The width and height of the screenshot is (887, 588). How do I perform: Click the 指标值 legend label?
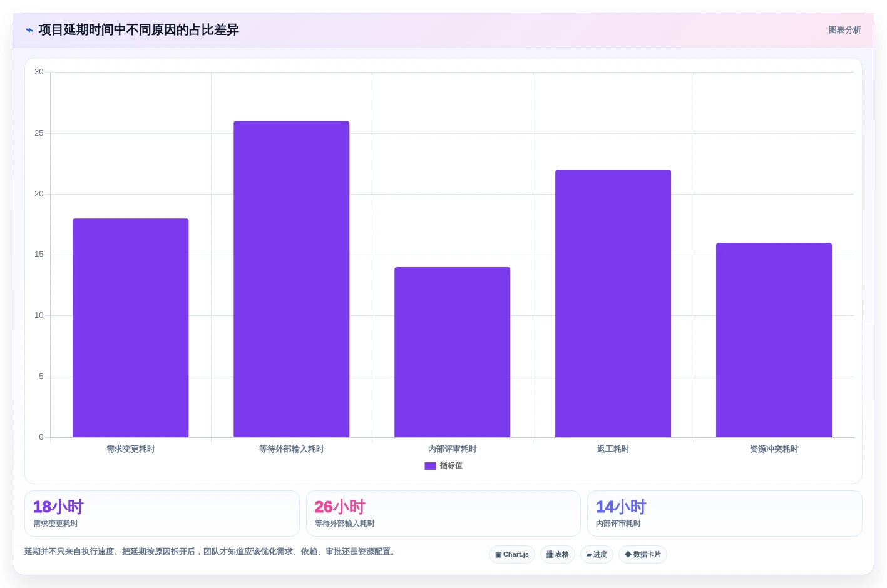pyautogui.click(x=451, y=466)
